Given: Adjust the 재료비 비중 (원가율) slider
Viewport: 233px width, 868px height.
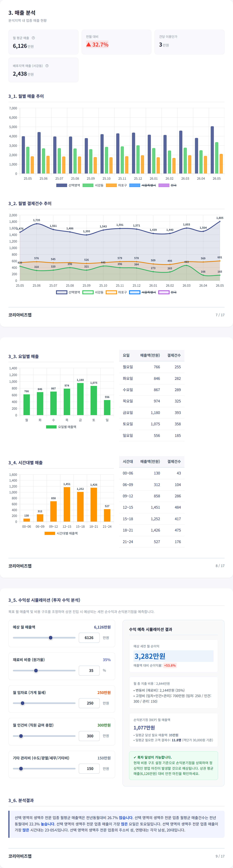Looking at the screenshot, I should click(x=44, y=671).
